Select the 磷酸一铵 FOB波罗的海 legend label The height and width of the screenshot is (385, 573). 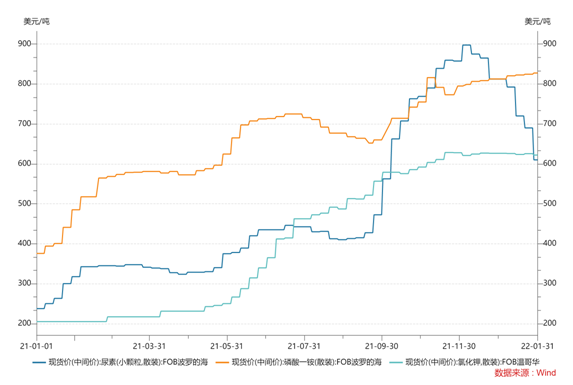[307, 362]
